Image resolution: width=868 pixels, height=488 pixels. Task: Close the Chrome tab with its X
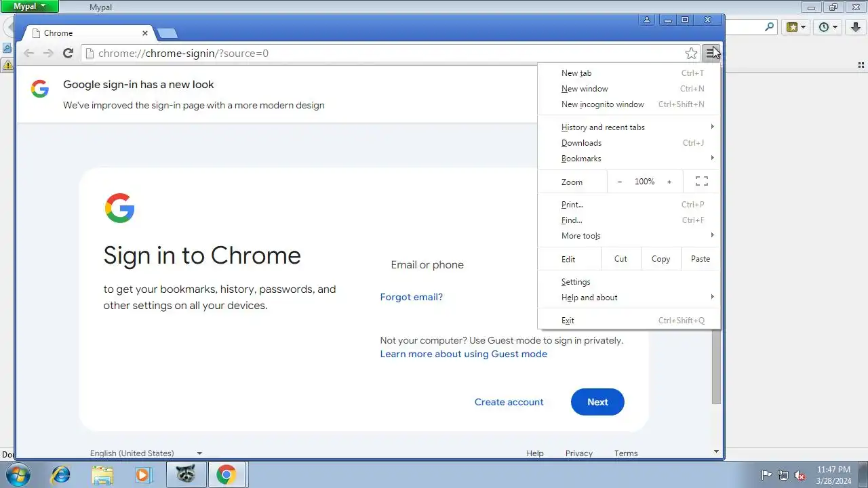click(144, 33)
